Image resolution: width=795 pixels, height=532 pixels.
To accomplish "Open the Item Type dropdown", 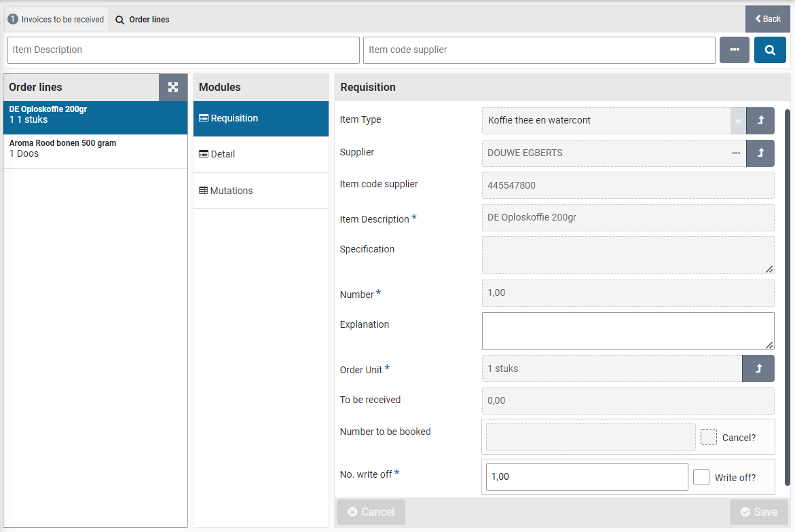I will [x=737, y=120].
